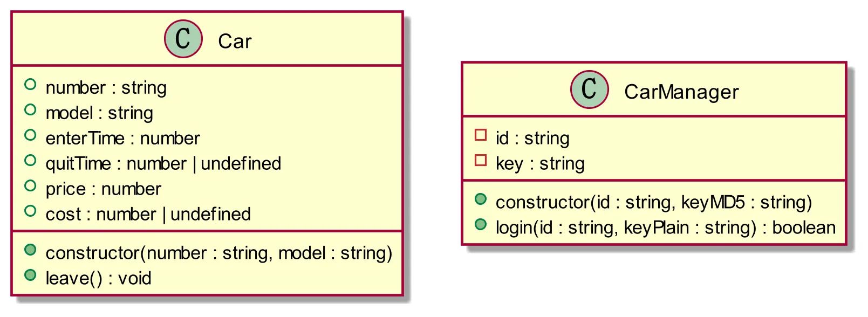
Task: Select the Car class title text
Action: pyautogui.click(x=235, y=41)
